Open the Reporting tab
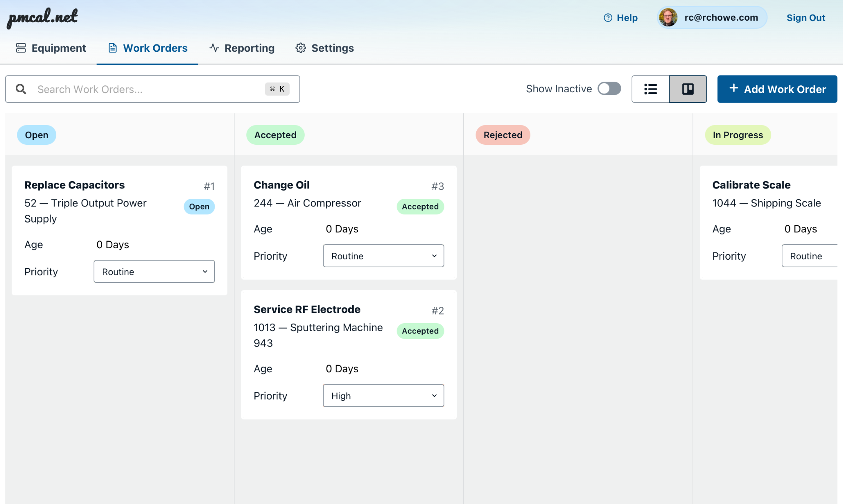 tap(242, 48)
